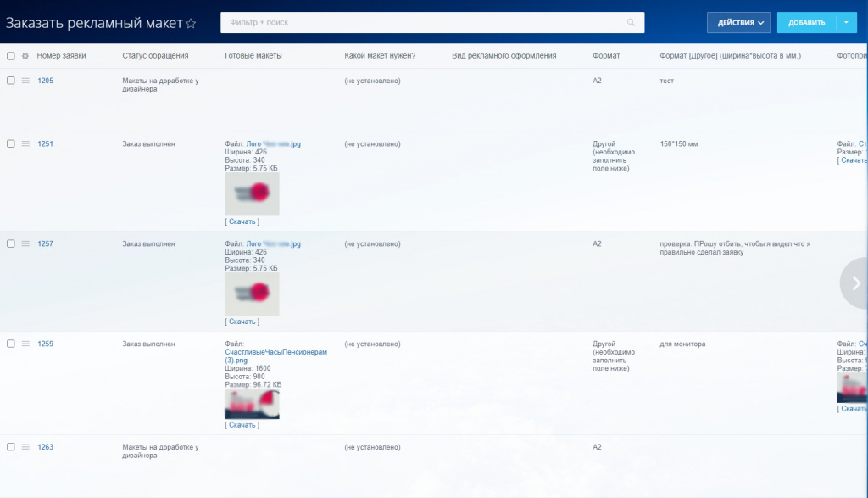Open request number 1257
This screenshot has width=868, height=498.
(46, 243)
